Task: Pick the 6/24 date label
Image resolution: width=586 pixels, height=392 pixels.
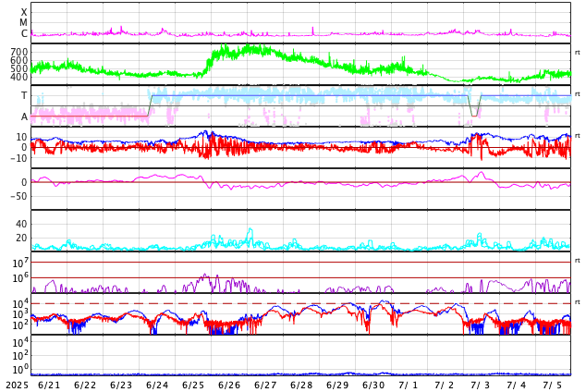Action: click(x=157, y=386)
